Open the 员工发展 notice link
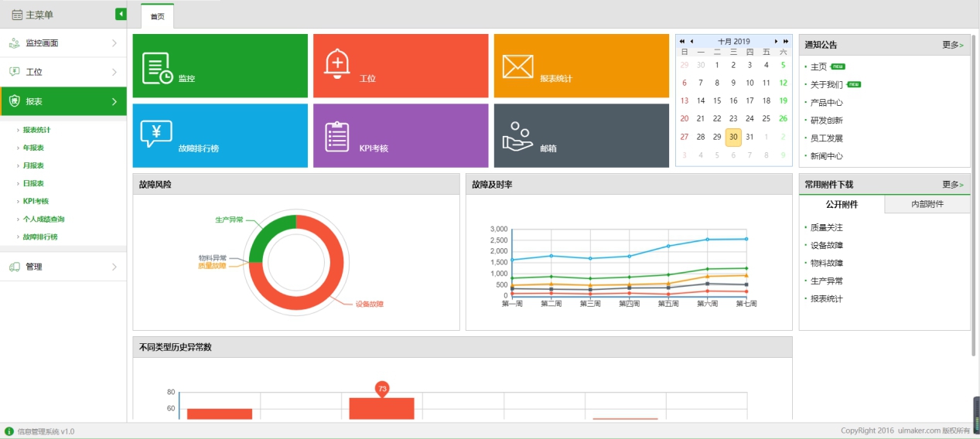The image size is (980, 439). [x=827, y=138]
